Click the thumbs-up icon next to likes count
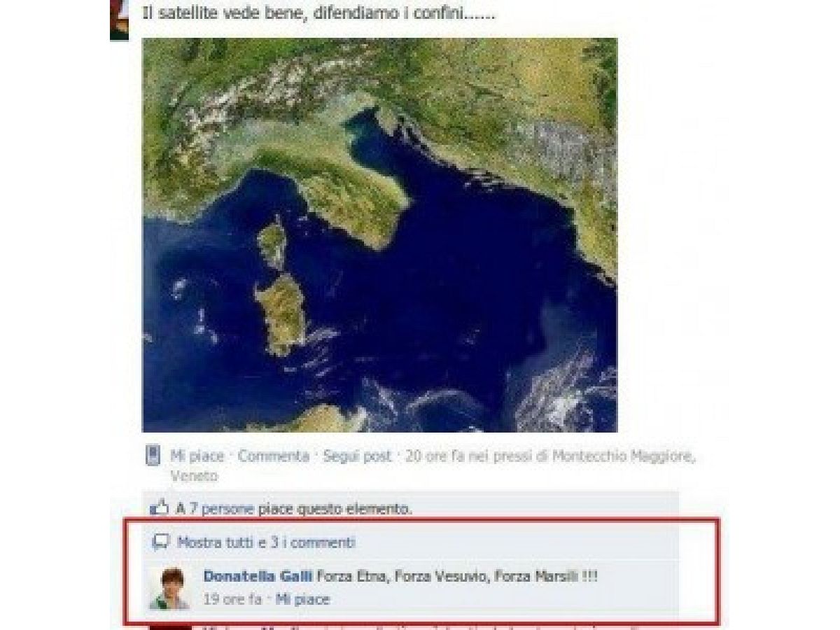 160,507
